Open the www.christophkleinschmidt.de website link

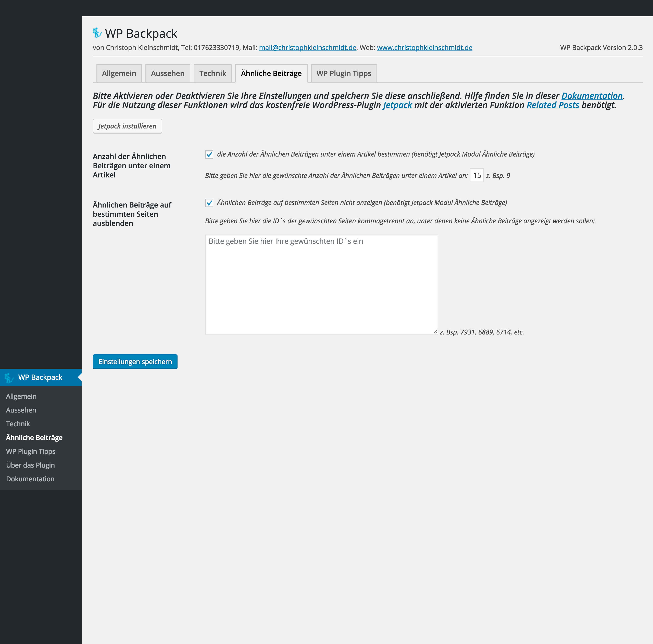pyautogui.click(x=424, y=48)
